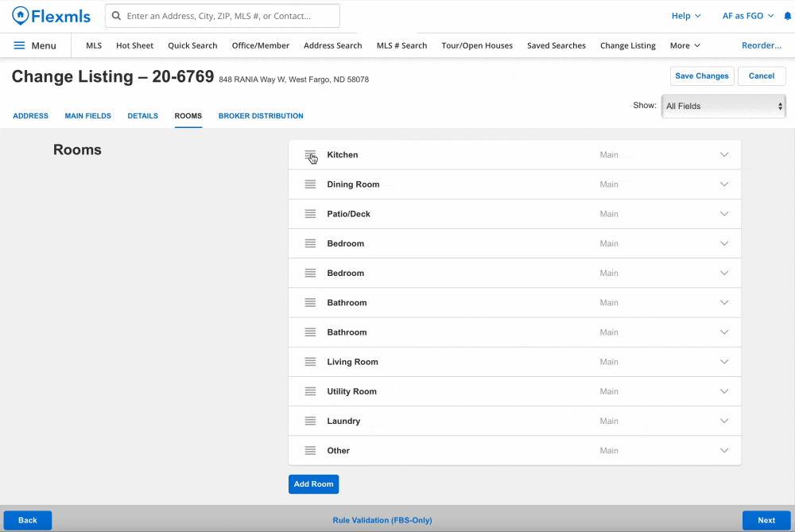
Task: Click the Flexmls home logo
Action: (x=51, y=16)
